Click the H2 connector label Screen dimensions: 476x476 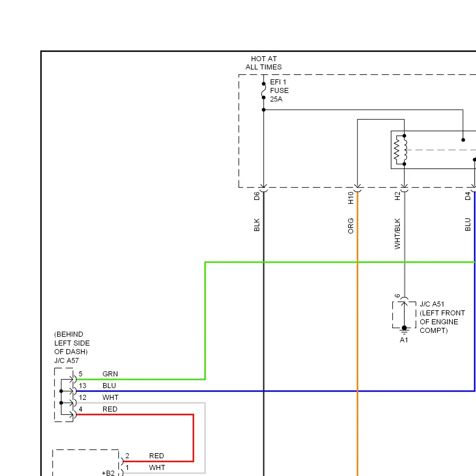[397, 196]
